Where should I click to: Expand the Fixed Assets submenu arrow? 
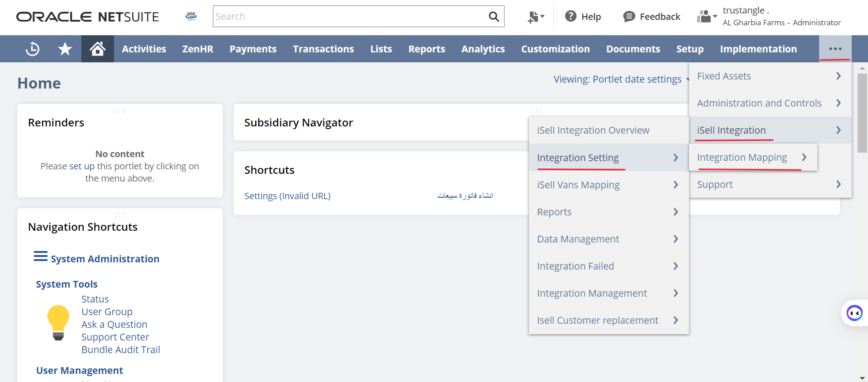tap(839, 76)
